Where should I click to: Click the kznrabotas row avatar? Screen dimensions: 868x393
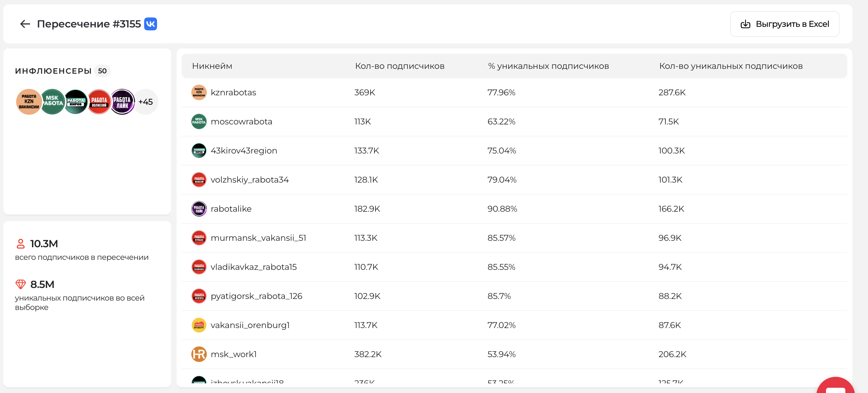pyautogui.click(x=199, y=92)
